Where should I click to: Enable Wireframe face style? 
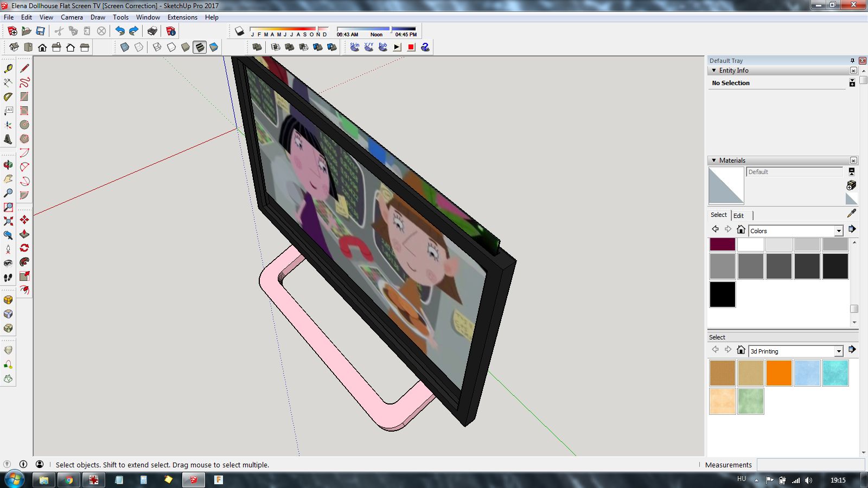point(157,47)
